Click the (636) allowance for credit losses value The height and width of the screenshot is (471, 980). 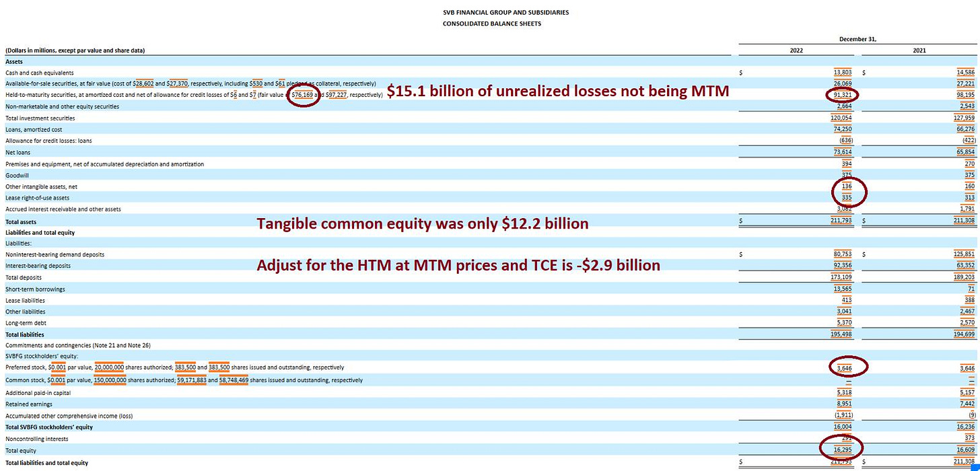(x=845, y=141)
